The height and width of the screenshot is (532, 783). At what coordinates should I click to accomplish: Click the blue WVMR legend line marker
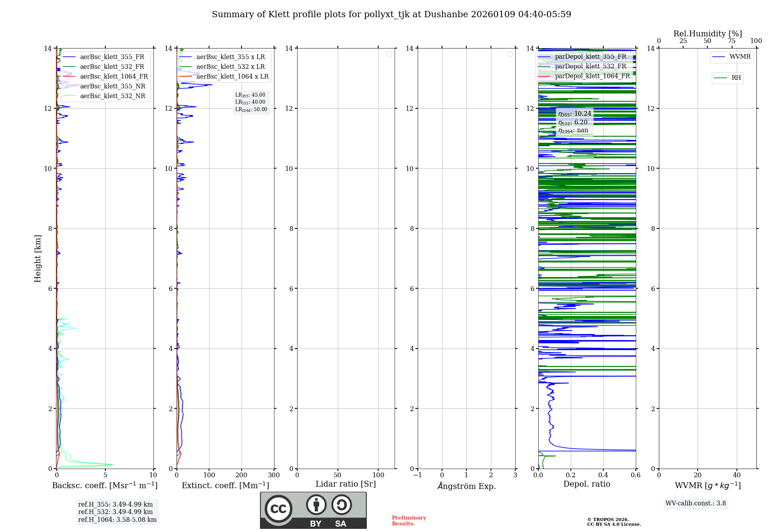click(719, 57)
